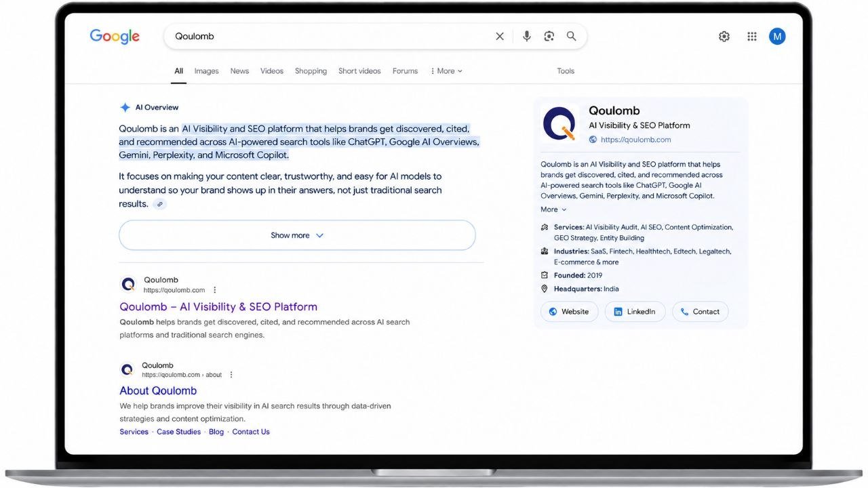Click the Services row icon
Image resolution: width=868 pixels, height=488 pixels.
(545, 228)
